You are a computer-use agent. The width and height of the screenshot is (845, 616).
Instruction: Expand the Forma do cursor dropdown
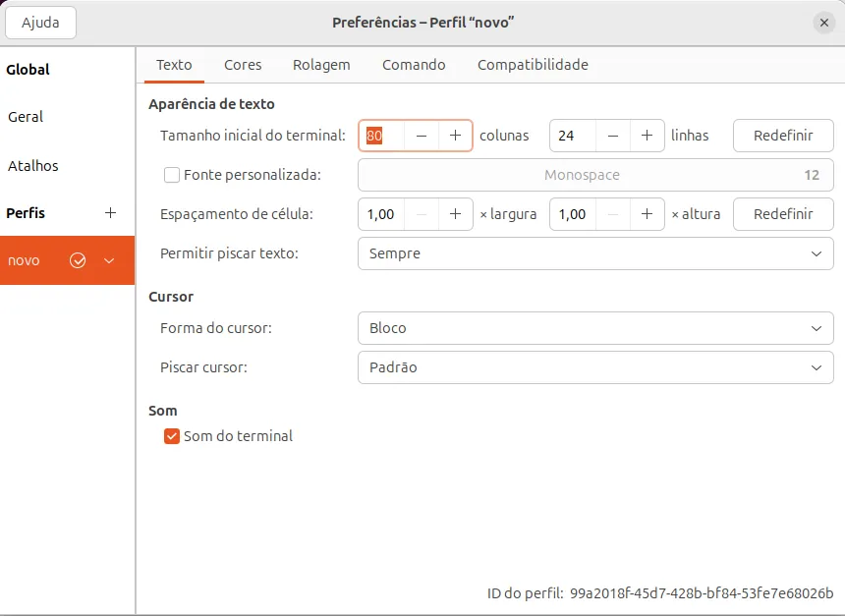594,328
